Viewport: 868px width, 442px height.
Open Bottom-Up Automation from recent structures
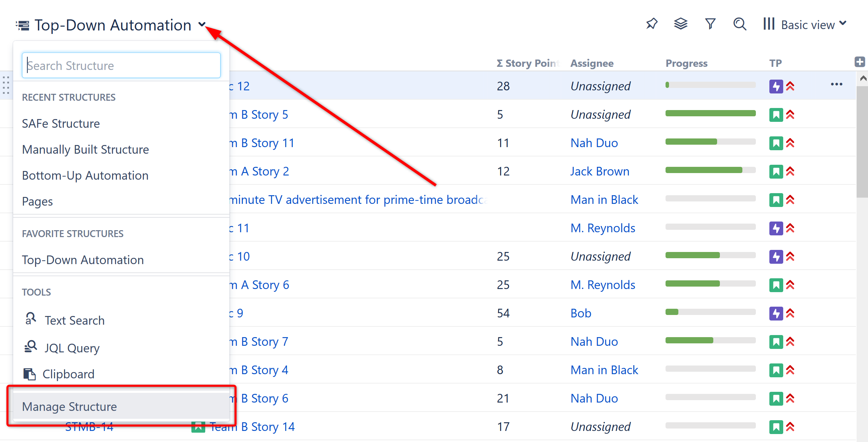click(x=85, y=175)
